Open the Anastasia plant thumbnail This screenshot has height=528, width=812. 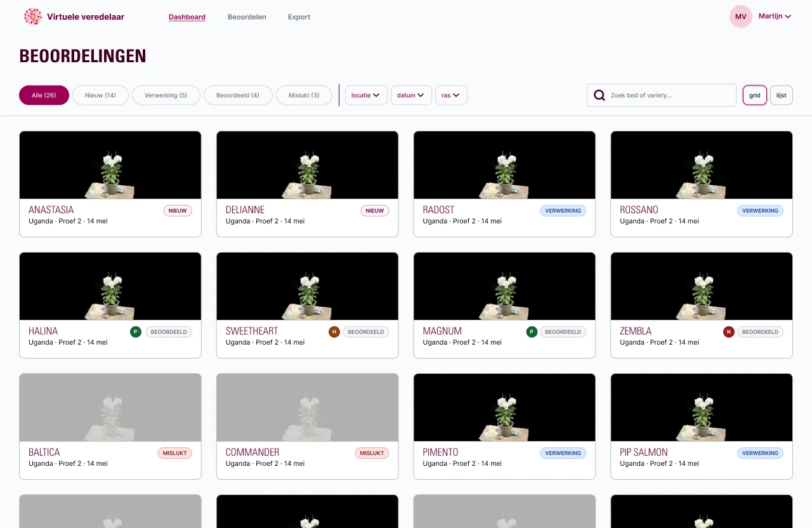[110, 165]
